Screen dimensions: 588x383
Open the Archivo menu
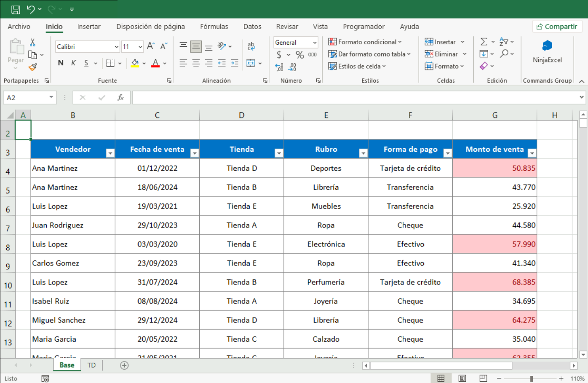click(x=19, y=27)
